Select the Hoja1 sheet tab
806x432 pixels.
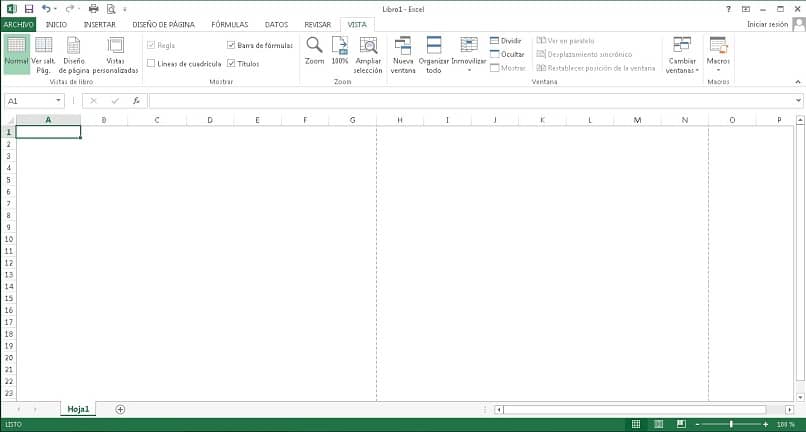[x=78, y=409]
